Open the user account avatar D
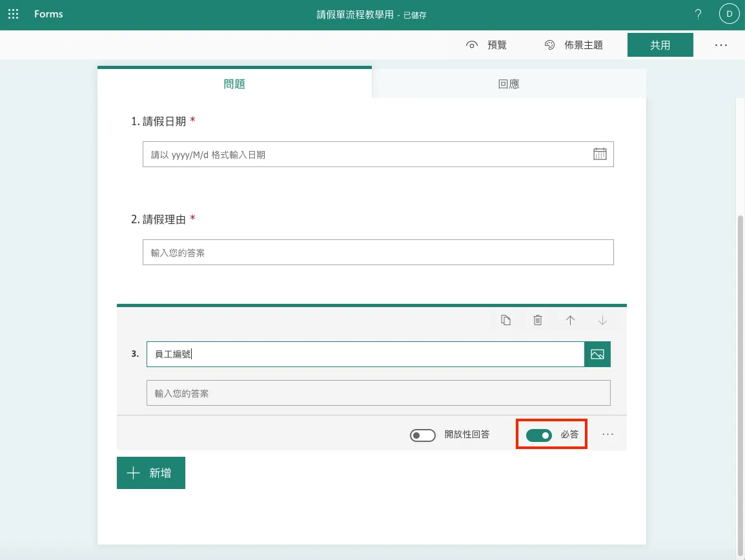The height and width of the screenshot is (560, 745). [729, 14]
